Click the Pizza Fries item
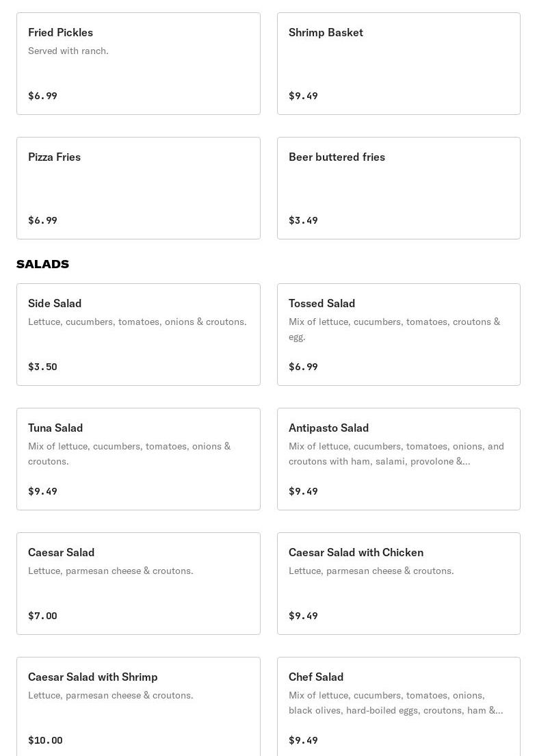 [x=138, y=188]
